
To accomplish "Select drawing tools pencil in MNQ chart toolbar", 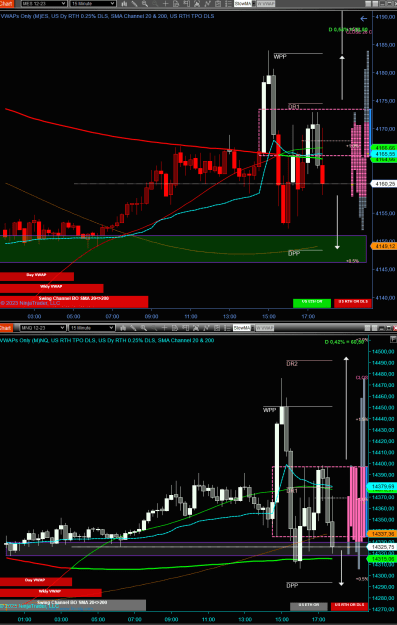I will pos(134,328).
